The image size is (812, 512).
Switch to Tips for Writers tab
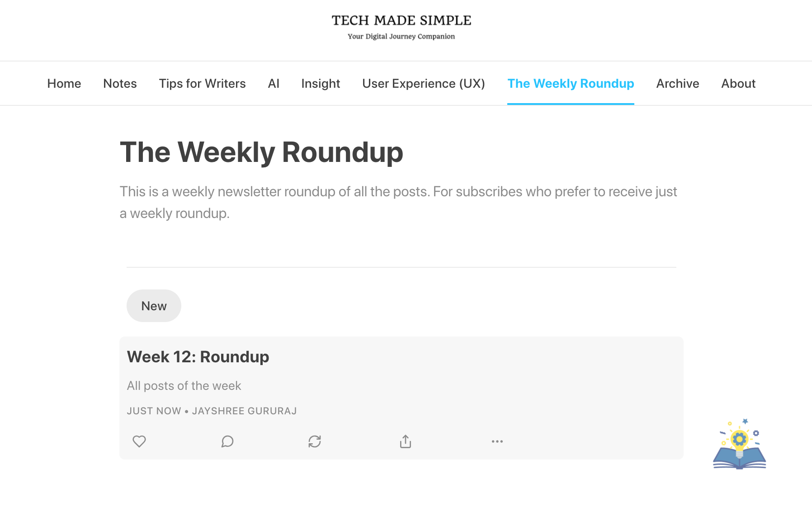click(x=202, y=84)
